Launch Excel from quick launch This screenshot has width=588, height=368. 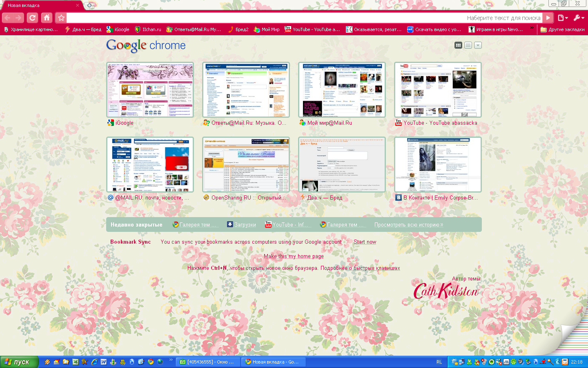(75, 362)
